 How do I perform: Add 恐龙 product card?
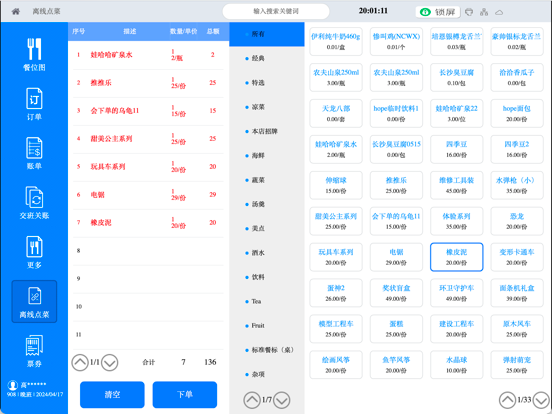pos(517,221)
